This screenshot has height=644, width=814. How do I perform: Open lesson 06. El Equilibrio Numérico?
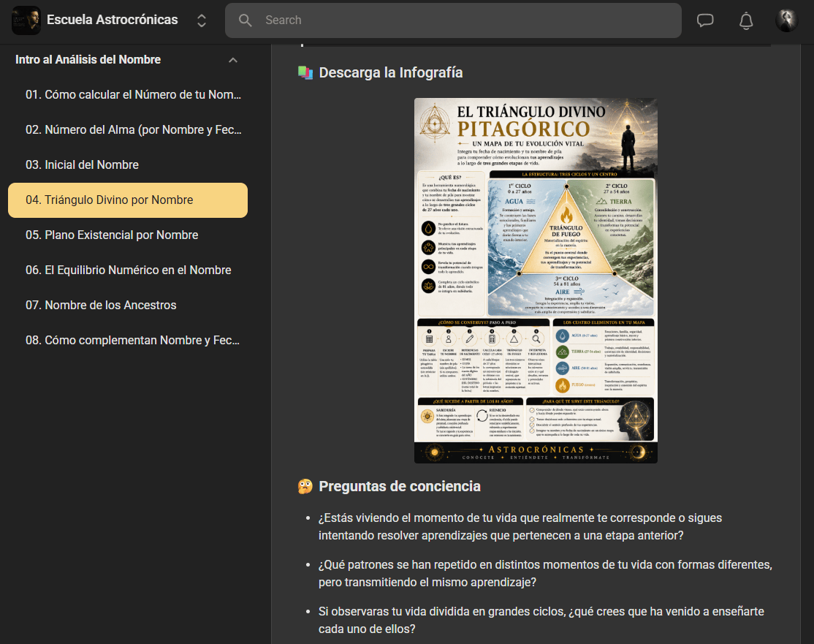128,270
